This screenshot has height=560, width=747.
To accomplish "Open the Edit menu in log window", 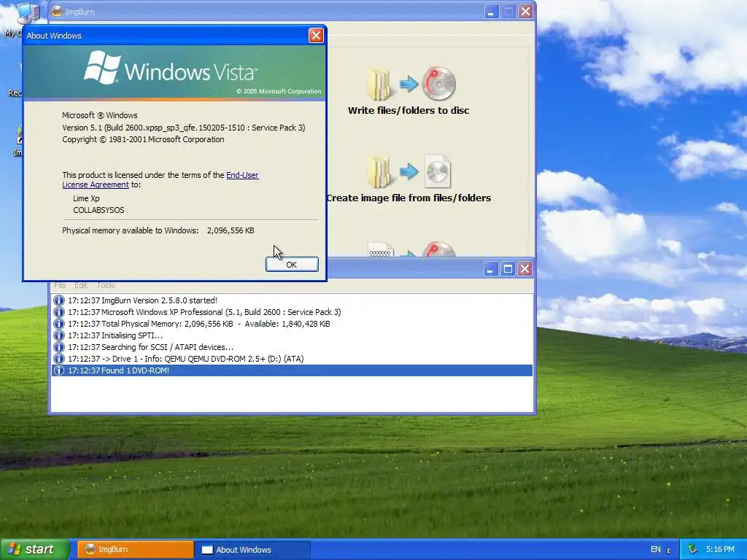I will (81, 285).
